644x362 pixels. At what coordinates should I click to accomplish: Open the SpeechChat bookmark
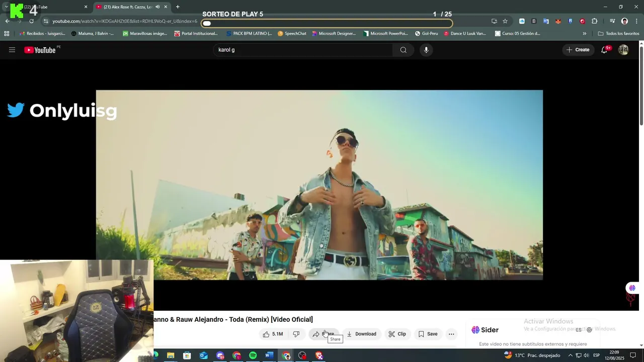pos(292,34)
